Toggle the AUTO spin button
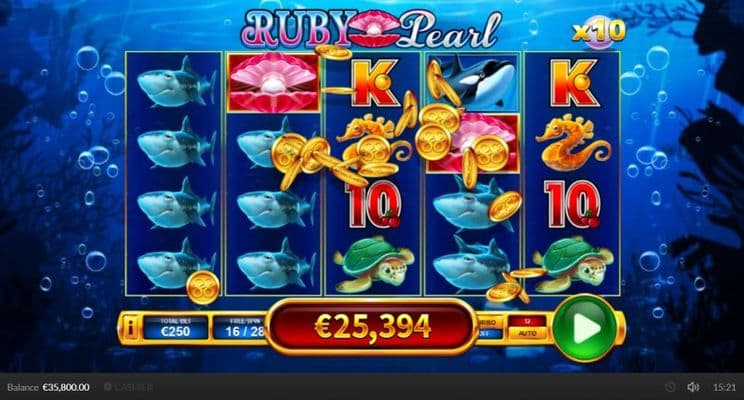The width and height of the screenshot is (744, 400). (x=527, y=334)
